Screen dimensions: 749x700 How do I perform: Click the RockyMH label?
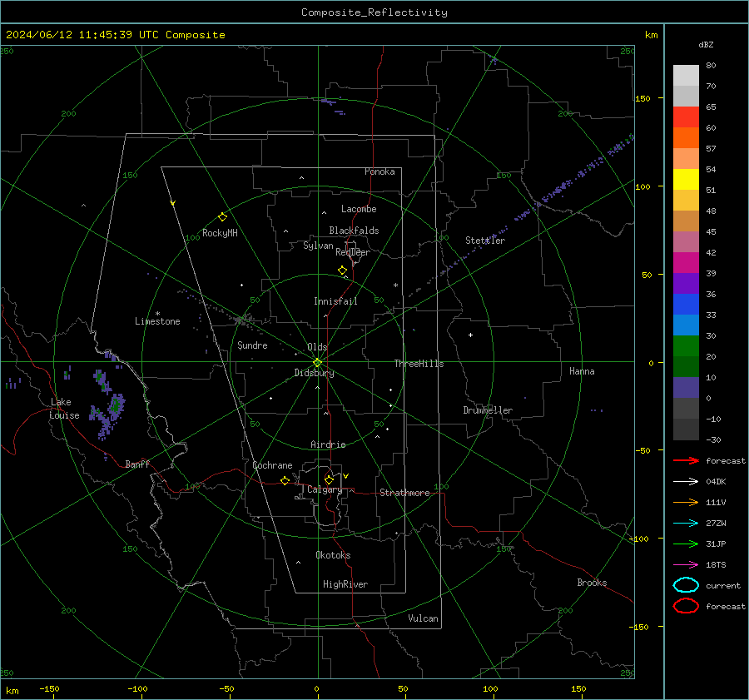(220, 233)
